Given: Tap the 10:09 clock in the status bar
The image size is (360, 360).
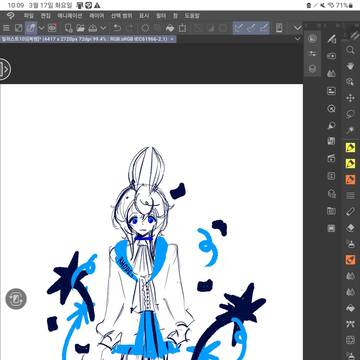Looking at the screenshot, I should pyautogui.click(x=16, y=5).
